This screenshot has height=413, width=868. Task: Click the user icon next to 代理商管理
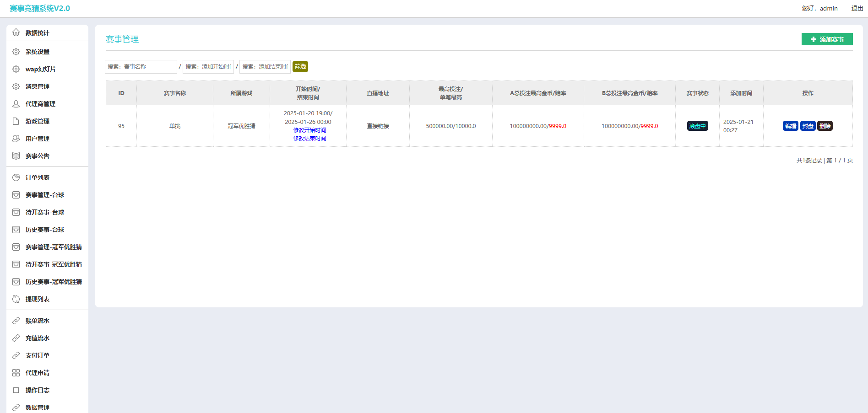pos(16,104)
